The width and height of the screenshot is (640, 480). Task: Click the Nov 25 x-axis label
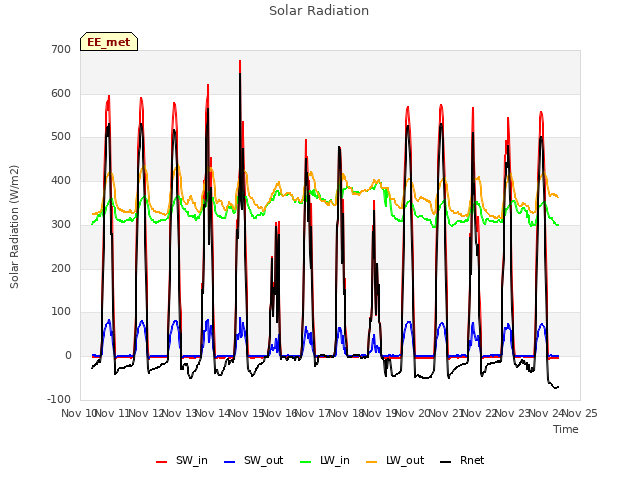580,413
